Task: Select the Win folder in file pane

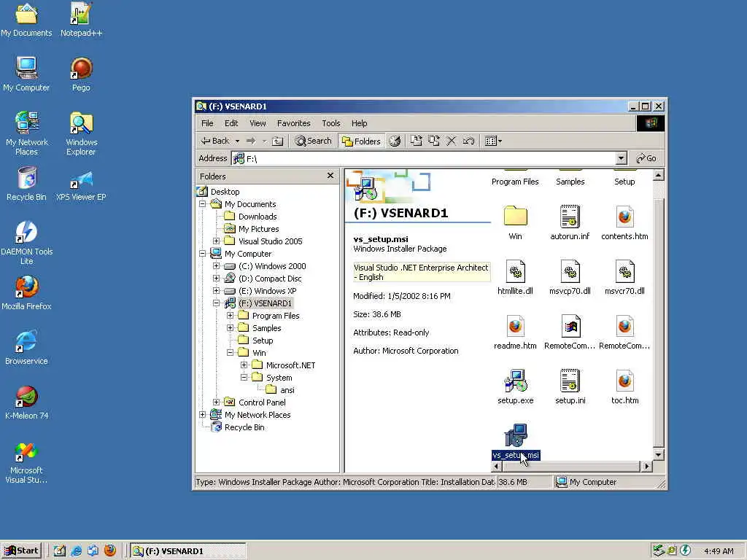Action: click(516, 222)
